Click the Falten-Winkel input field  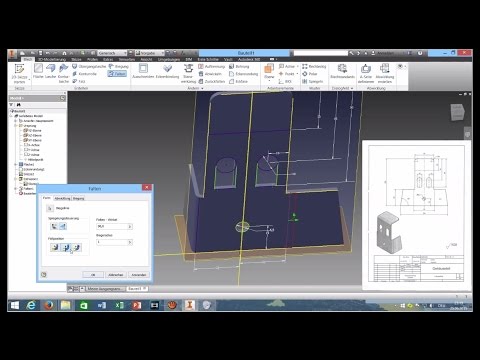112,227
